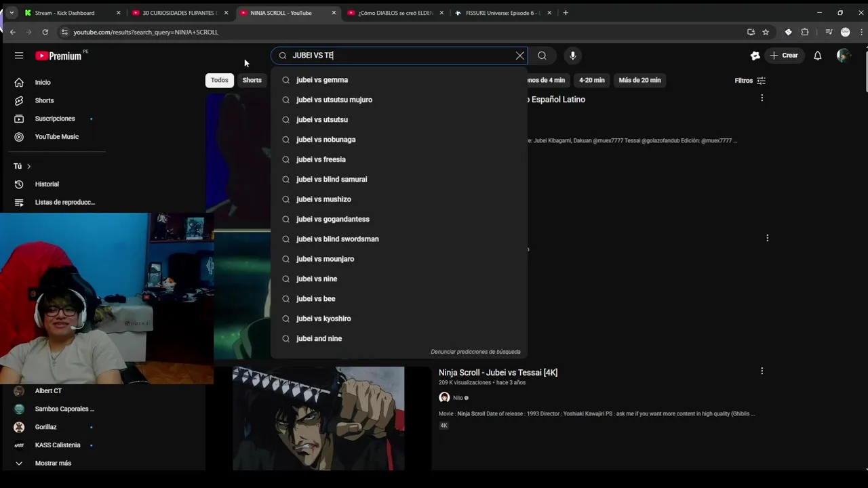
Task: Choose suggestion jubei vs gemma
Action: coord(399,80)
